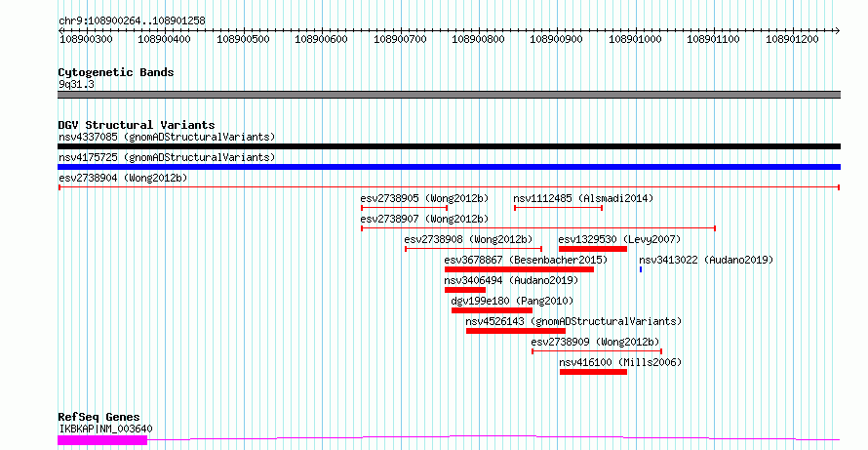The width and height of the screenshot is (868, 450).
Task: Click ruler position 108900300
Action: coord(87,39)
